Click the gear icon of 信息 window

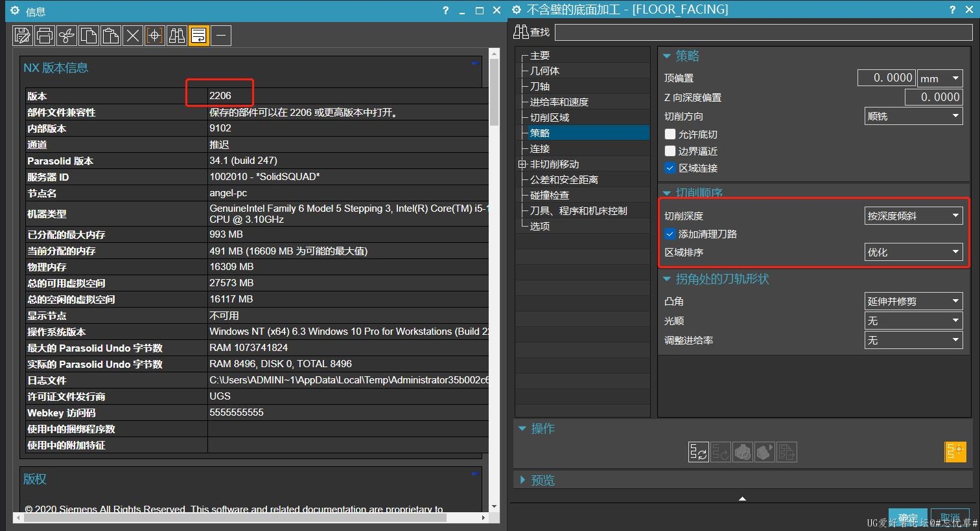tap(15, 11)
